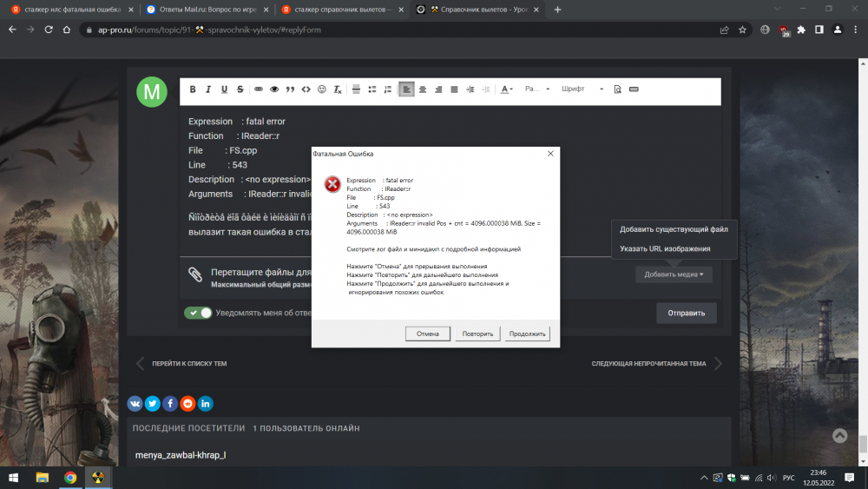Open Windows Start menu
Image resolution: width=868 pixels, height=489 pixels.
(x=13, y=478)
